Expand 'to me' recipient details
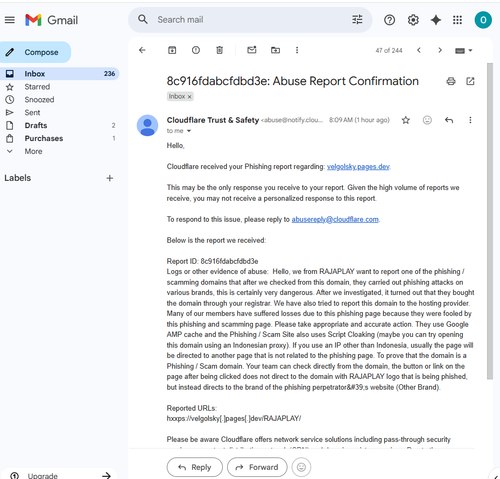This screenshot has height=479, width=500. [x=189, y=131]
